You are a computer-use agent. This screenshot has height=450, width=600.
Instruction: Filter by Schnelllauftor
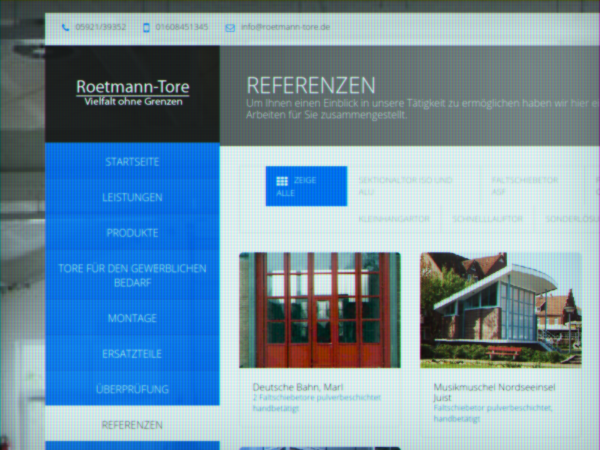488,219
